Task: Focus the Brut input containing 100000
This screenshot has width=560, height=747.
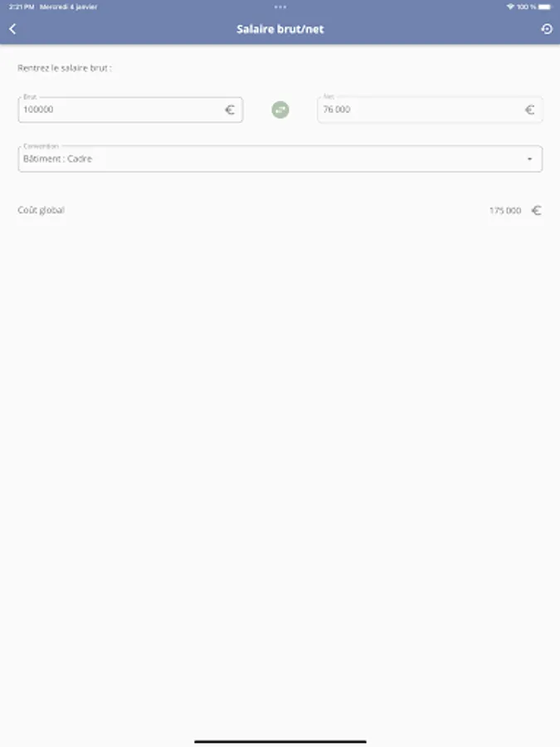Action: coord(130,110)
